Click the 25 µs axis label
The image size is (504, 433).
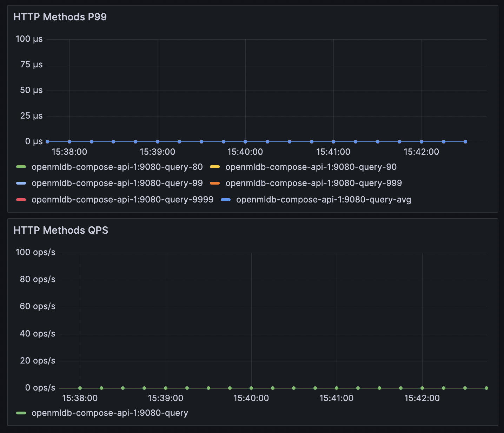[x=31, y=116]
